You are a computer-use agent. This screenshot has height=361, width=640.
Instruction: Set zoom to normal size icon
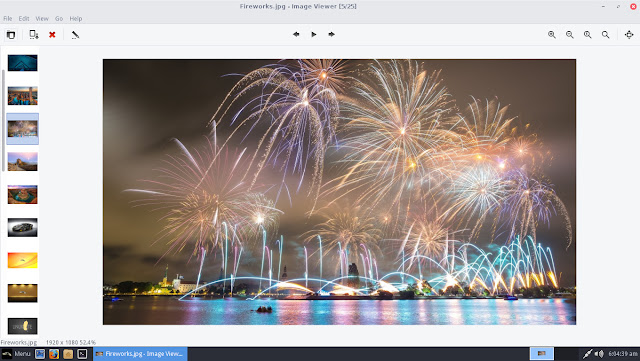point(587,35)
